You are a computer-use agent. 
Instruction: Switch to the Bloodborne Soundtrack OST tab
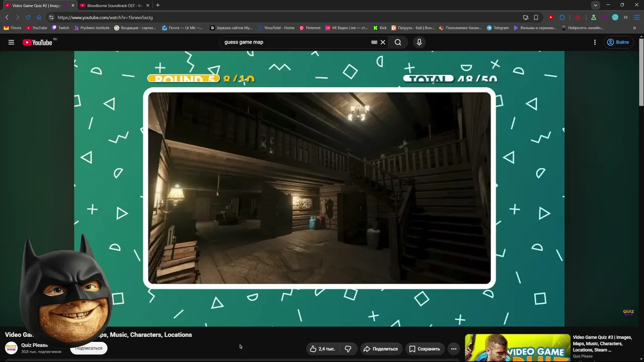pyautogui.click(x=115, y=6)
